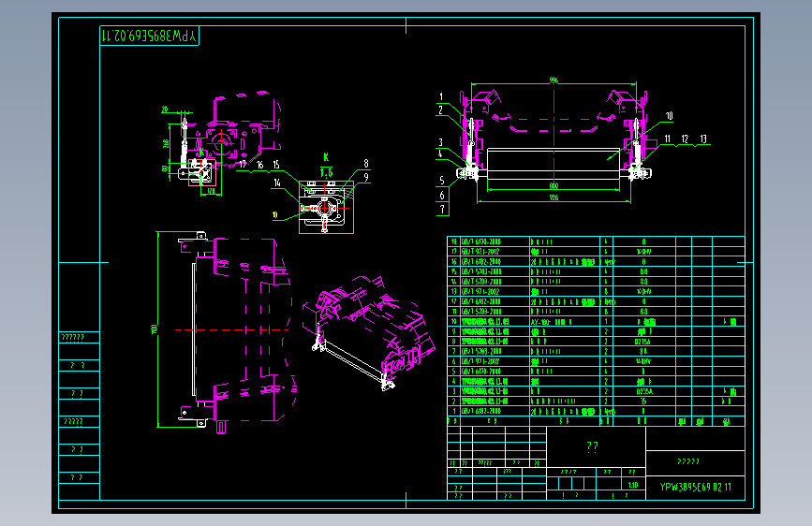Select balloon callout 12 on the front view
Viewport: 812px width, 526px height.
(x=685, y=139)
